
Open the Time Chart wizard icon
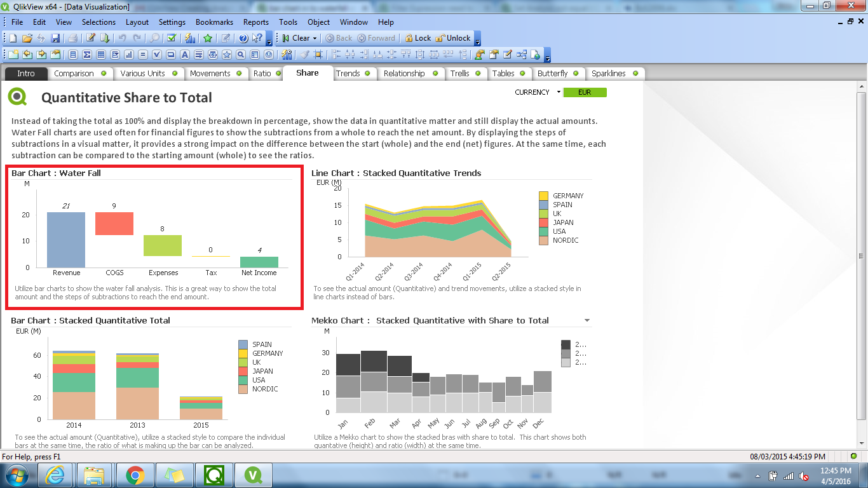pyautogui.click(x=287, y=55)
